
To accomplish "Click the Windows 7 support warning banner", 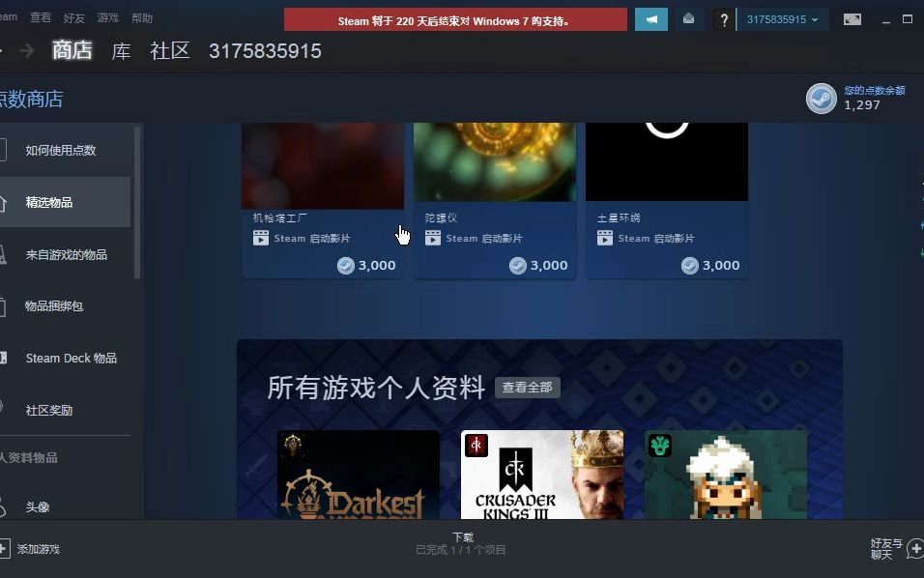I will 455,20.
